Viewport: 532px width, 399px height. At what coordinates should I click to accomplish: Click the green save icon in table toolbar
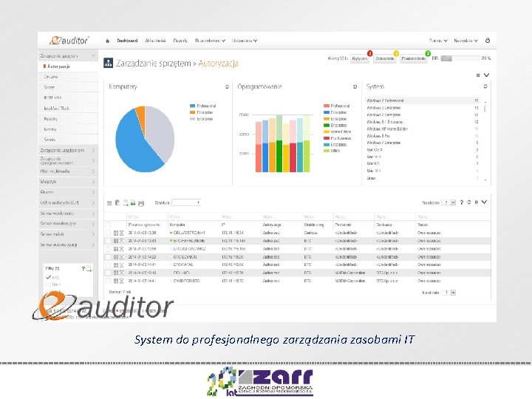(x=133, y=203)
